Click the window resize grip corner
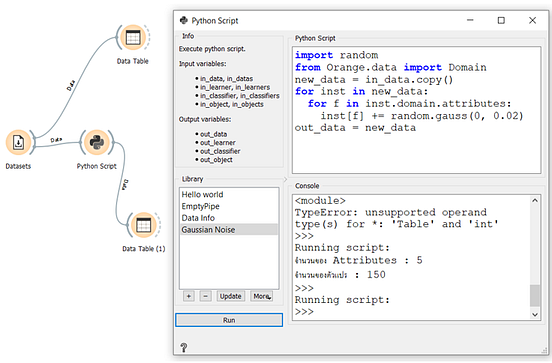Image resolution: width=552 pixels, height=363 pixels. tap(545, 350)
